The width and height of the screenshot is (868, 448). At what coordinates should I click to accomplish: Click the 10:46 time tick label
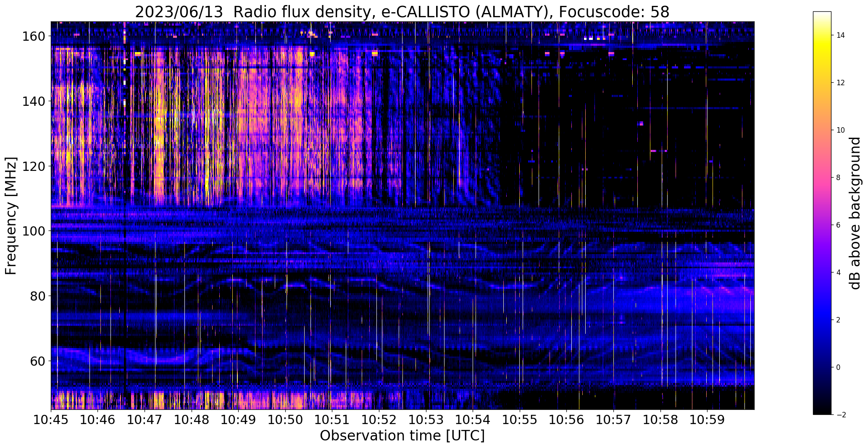98,419
